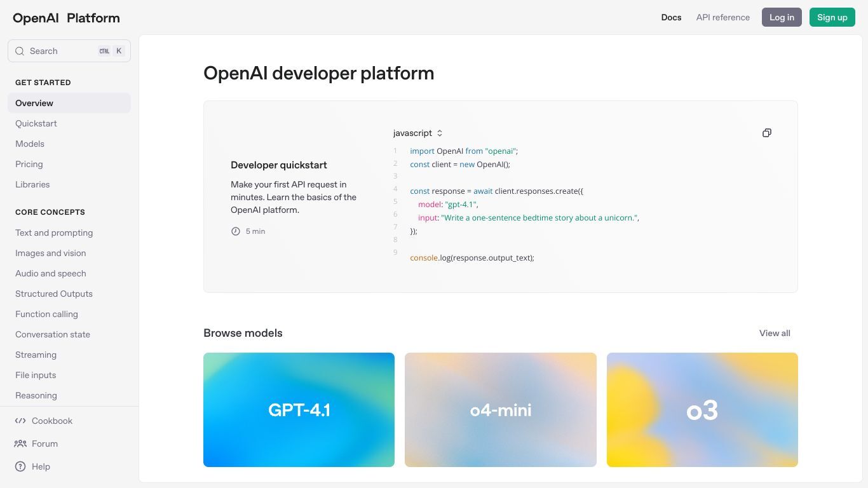This screenshot has height=488, width=868.
Task: Click the Sign up button
Action: click(832, 17)
